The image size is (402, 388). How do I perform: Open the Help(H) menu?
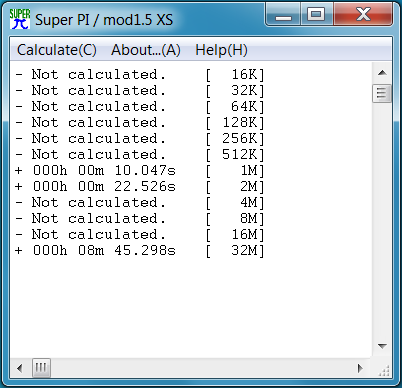(221, 50)
